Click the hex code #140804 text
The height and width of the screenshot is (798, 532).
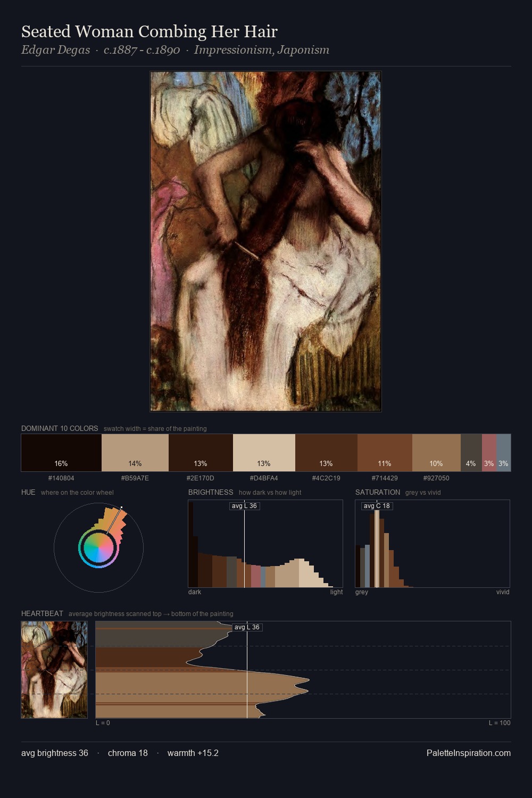(61, 478)
